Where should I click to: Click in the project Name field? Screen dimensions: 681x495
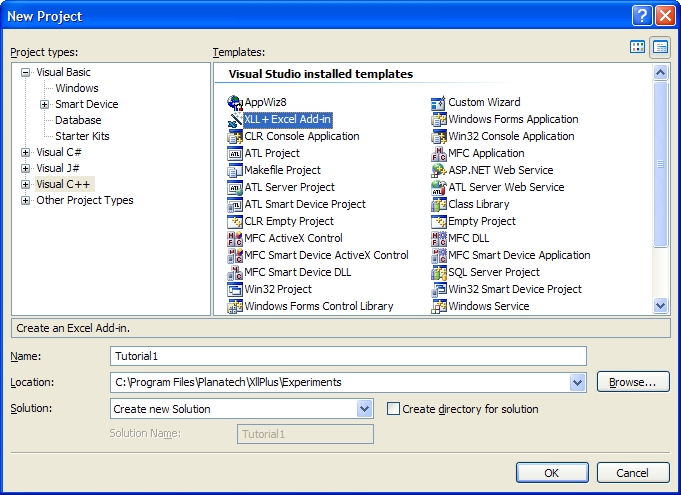tap(347, 356)
